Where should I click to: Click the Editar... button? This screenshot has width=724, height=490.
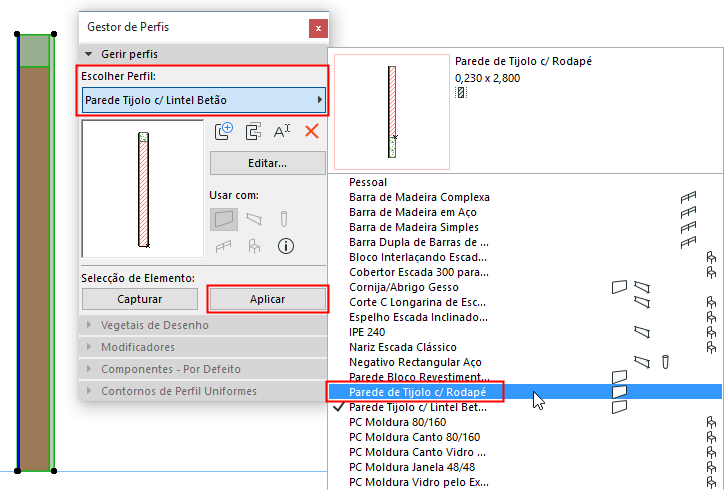[x=267, y=163]
